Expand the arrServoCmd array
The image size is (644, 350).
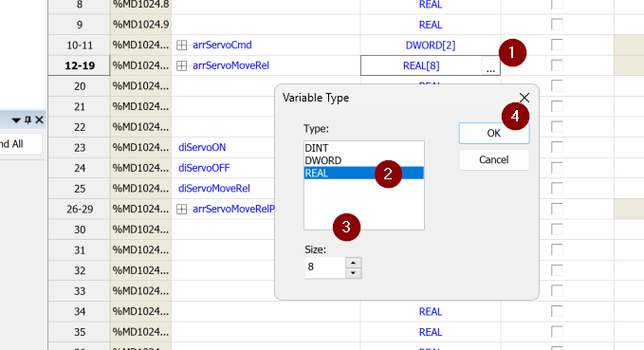coord(181,46)
